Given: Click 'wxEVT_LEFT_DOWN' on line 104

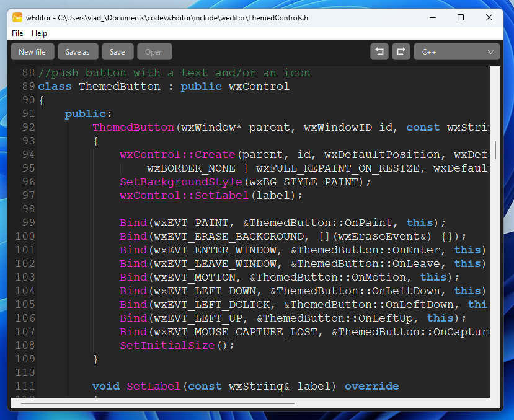Looking at the screenshot, I should click(205, 291).
